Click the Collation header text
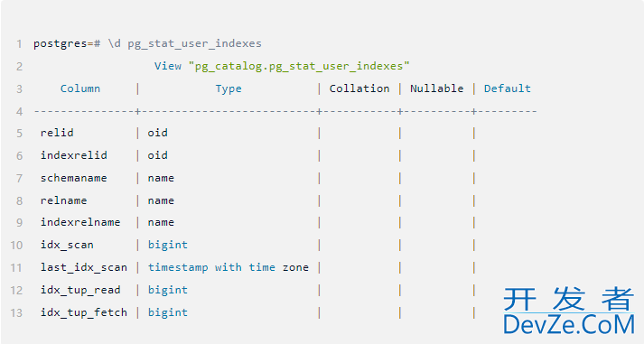This screenshot has width=644, height=344. [359, 88]
